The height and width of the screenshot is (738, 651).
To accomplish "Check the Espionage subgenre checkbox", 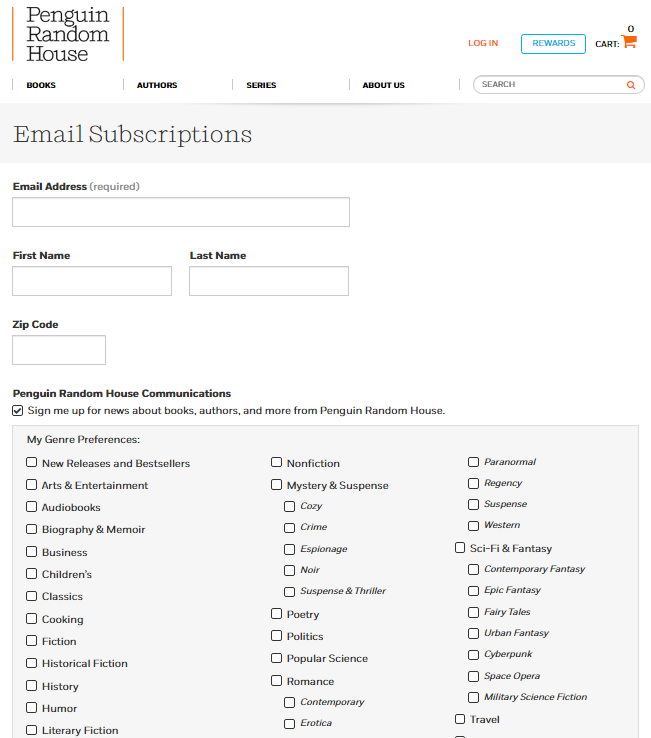I will tap(289, 549).
